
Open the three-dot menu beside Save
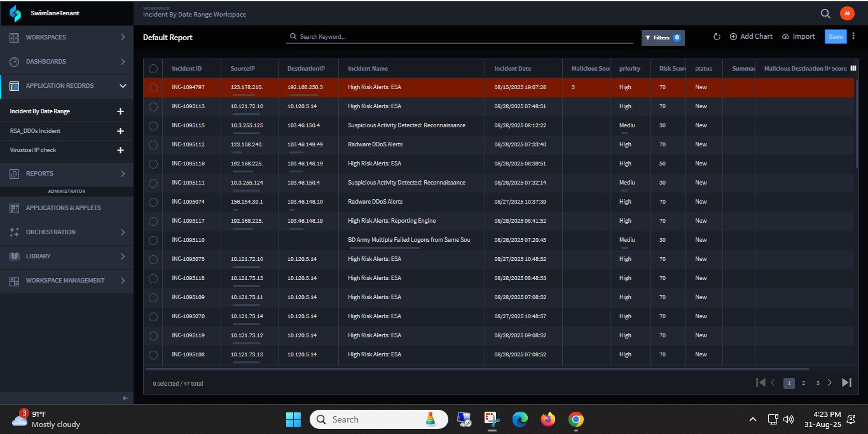click(853, 36)
